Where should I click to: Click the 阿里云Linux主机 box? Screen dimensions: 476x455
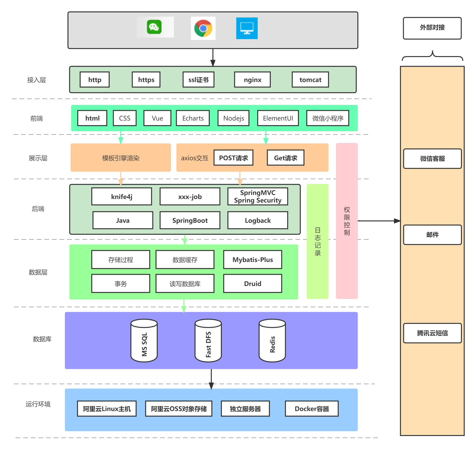click(107, 408)
